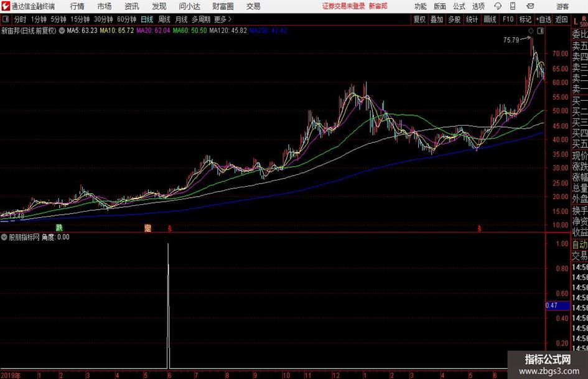This screenshot has width=588, height=379.
Task: Click the MA60: 50.50 label
Action: click(x=190, y=30)
